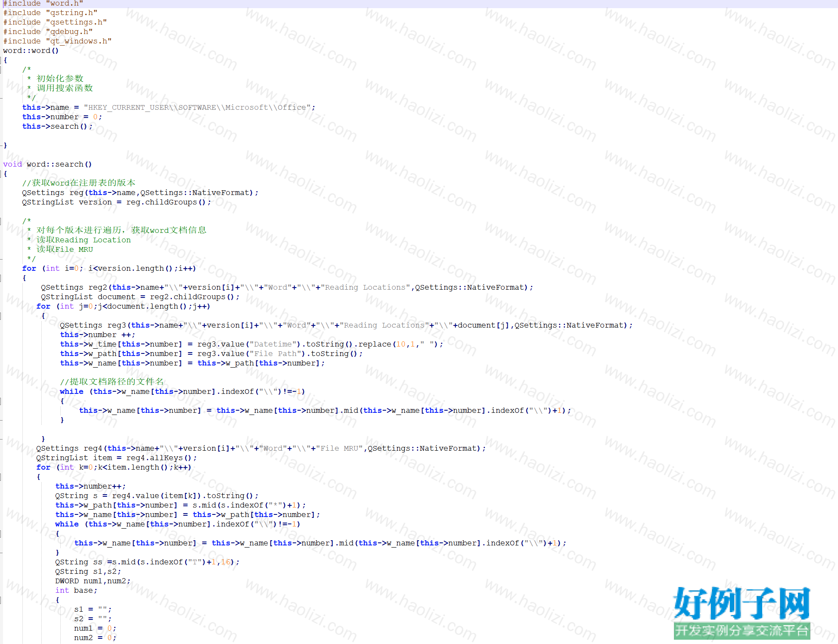
Task: Click the reg3.value("File Path") assignment line
Action: coord(211,354)
